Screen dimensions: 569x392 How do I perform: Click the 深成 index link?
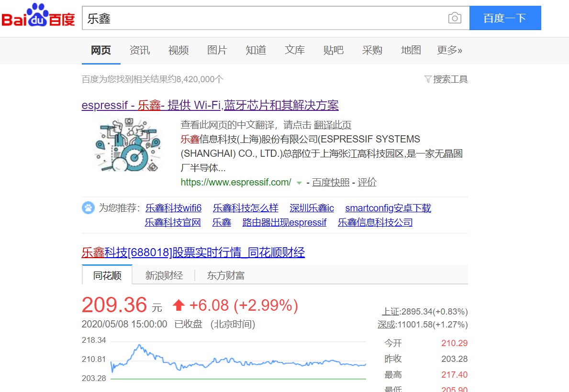click(386, 325)
